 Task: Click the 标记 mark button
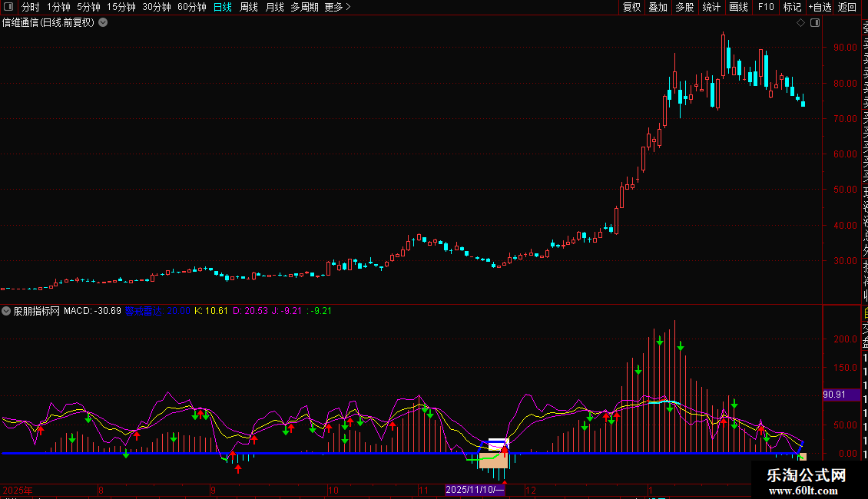792,7
